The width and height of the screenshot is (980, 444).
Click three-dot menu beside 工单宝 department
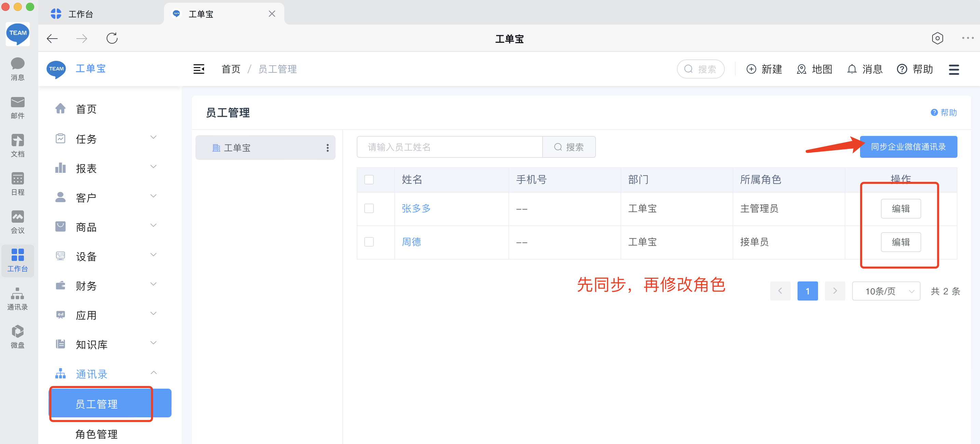[327, 148]
